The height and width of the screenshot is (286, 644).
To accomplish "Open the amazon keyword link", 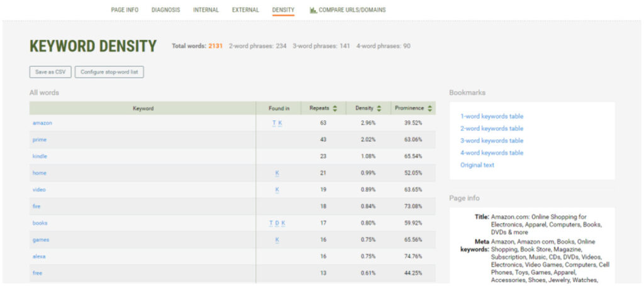I will pyautogui.click(x=42, y=123).
